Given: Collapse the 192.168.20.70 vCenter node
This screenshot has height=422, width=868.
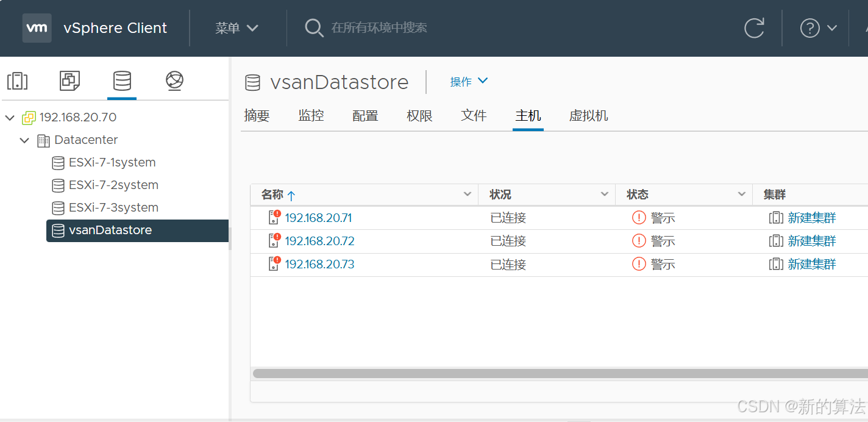Looking at the screenshot, I should click(10, 118).
